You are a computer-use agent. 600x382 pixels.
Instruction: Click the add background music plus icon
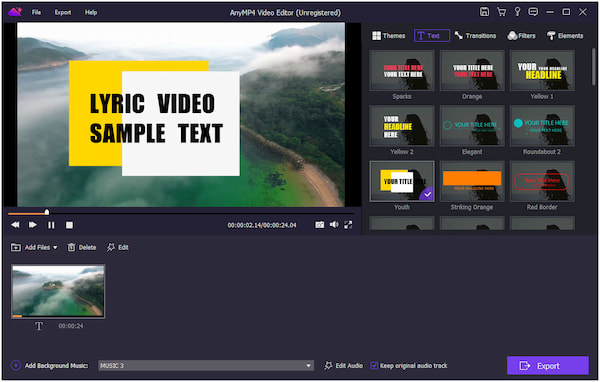click(x=16, y=366)
